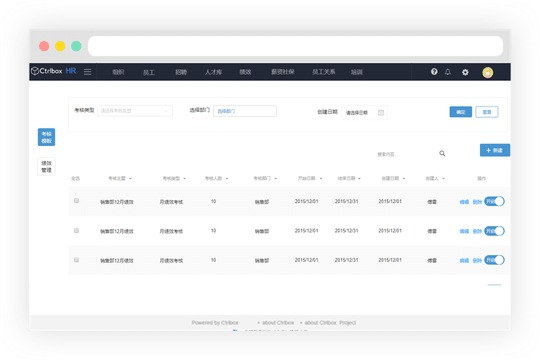Click the 选择部门 input field
The height and width of the screenshot is (360, 540).
(x=245, y=111)
